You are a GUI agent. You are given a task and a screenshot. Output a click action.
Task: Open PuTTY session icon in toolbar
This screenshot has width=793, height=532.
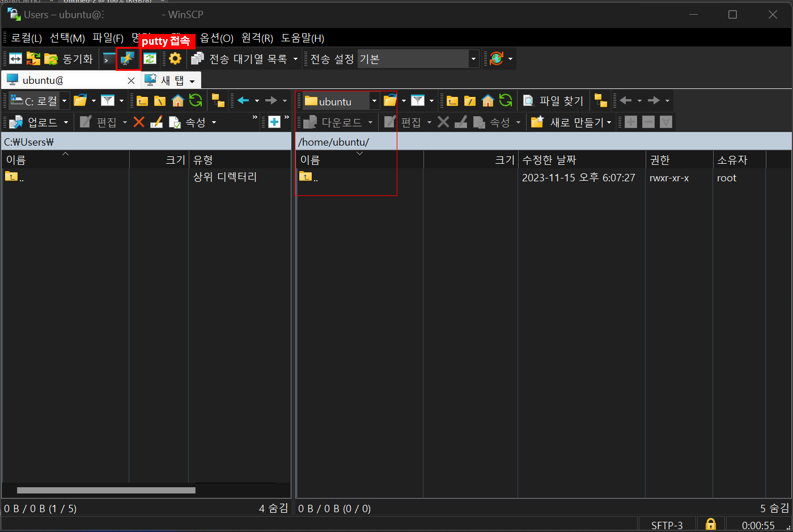[128, 58]
